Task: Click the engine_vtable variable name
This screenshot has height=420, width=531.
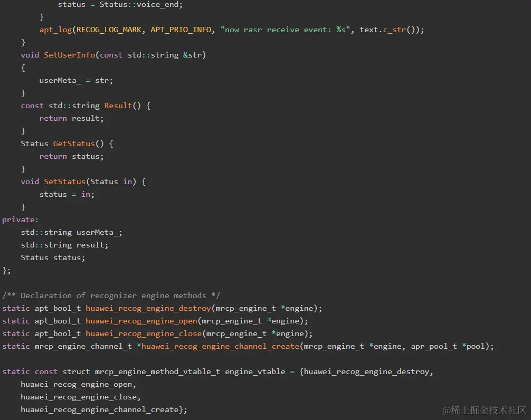Action: [x=255, y=371]
